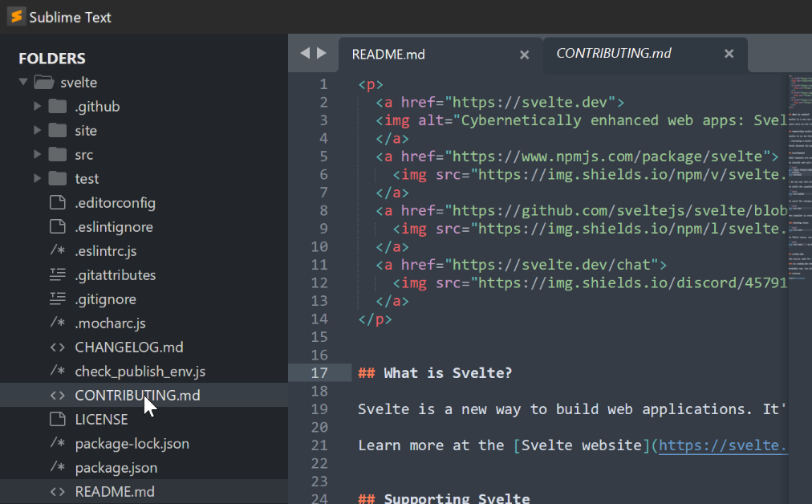This screenshot has height=504, width=812.
Task: Click the LICENSE file icon
Action: tap(58, 419)
